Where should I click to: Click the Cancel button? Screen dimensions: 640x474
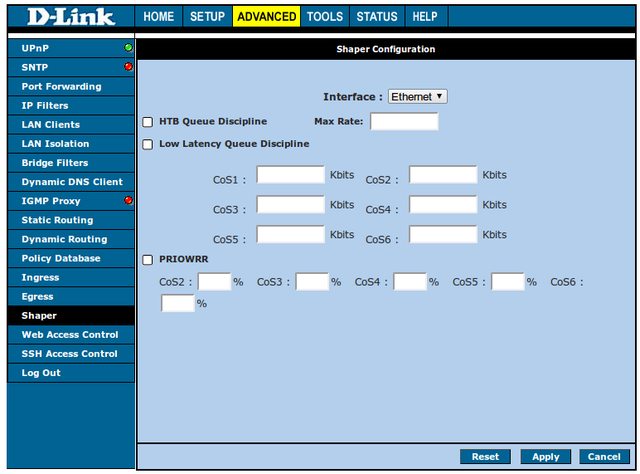(x=604, y=456)
